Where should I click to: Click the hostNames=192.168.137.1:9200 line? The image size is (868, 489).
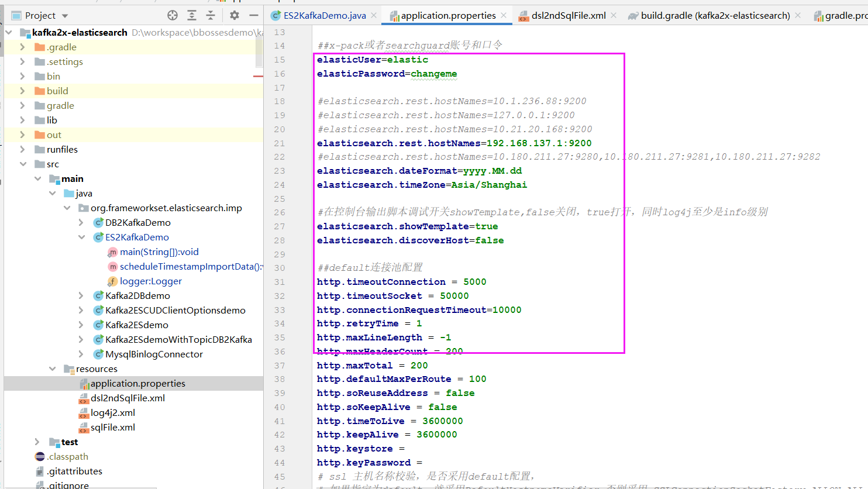point(454,143)
